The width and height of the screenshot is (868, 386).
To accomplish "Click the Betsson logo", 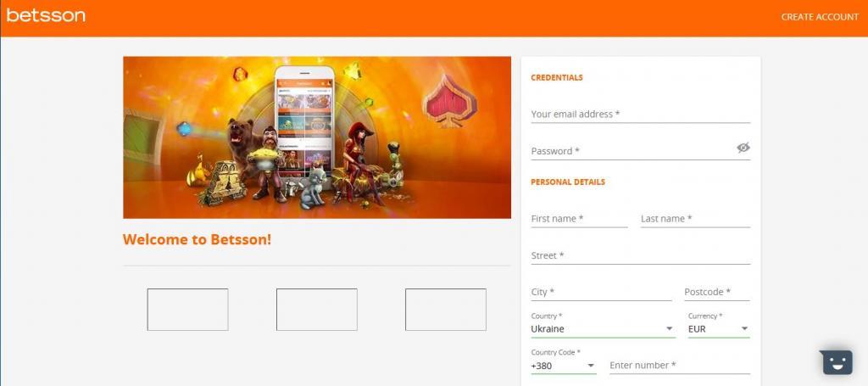I will coord(46,15).
